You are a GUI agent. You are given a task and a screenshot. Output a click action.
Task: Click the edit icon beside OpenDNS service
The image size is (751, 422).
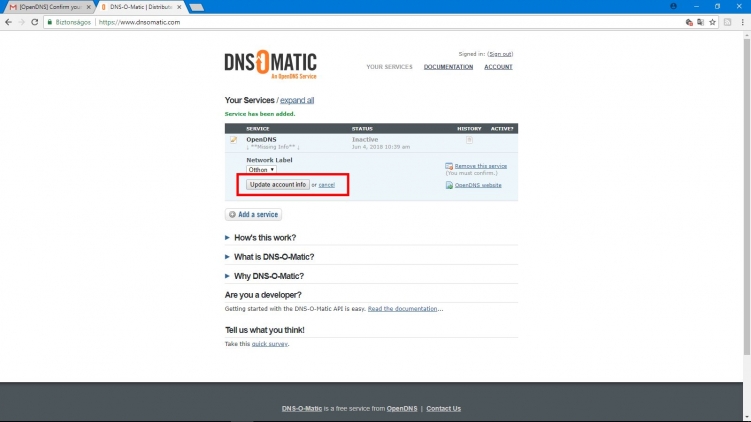[x=233, y=140]
